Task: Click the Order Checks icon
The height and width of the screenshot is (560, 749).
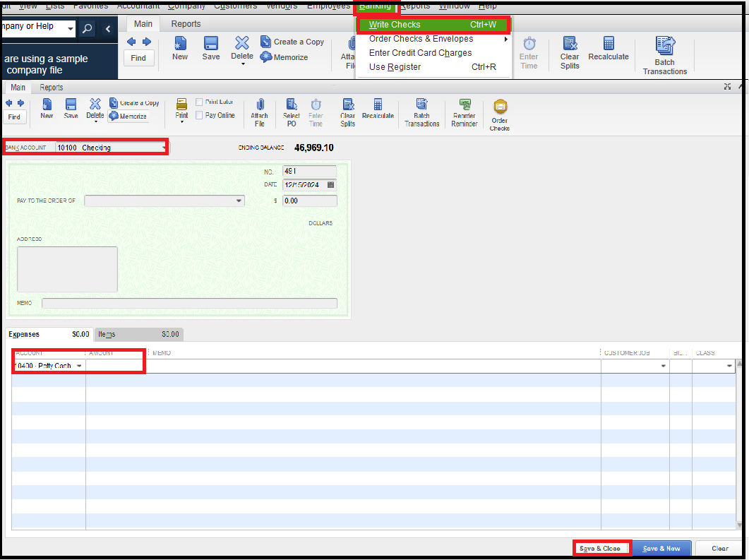Action: [x=500, y=112]
